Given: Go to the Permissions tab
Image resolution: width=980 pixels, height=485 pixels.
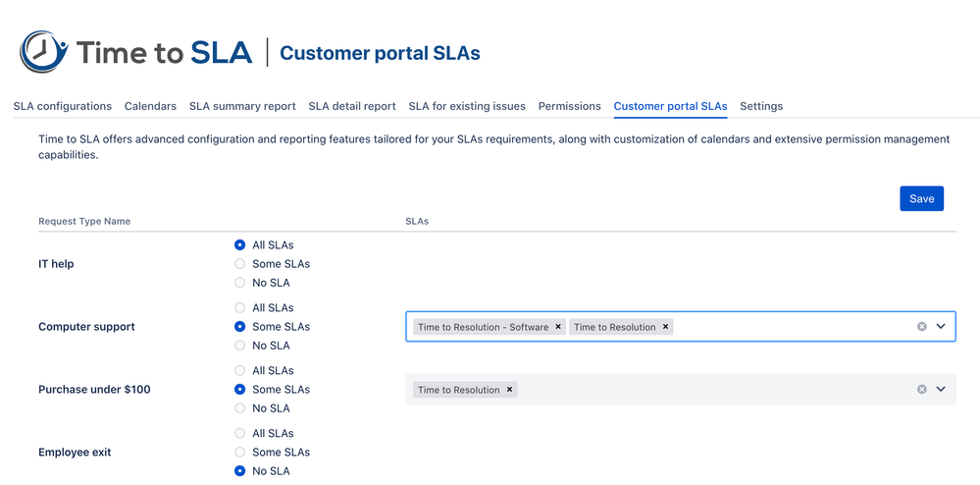Looking at the screenshot, I should pos(569,106).
